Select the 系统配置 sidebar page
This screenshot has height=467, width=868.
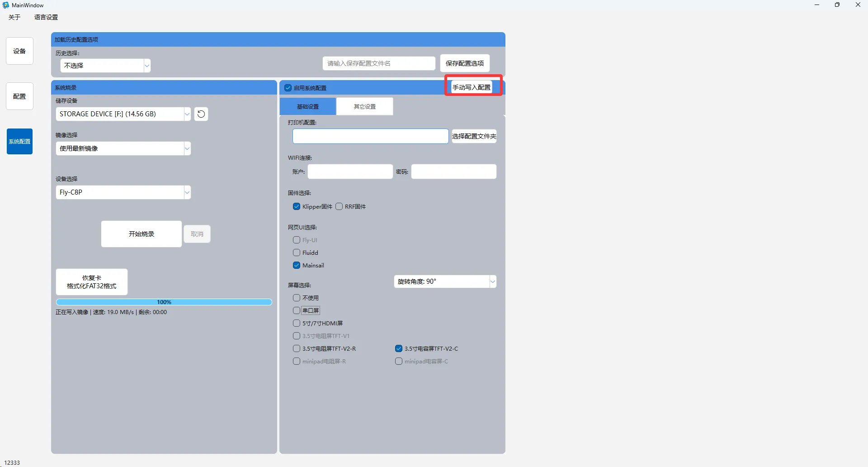pyautogui.click(x=19, y=142)
